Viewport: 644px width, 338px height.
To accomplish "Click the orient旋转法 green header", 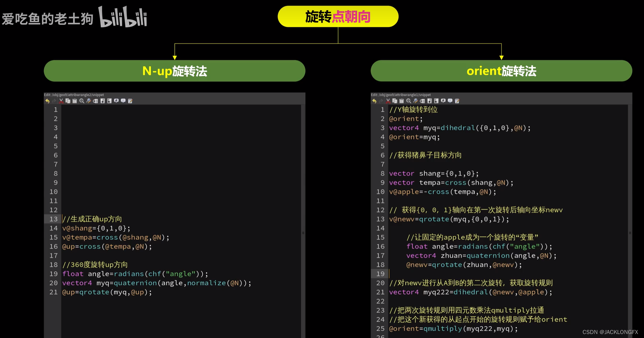I will (x=501, y=71).
